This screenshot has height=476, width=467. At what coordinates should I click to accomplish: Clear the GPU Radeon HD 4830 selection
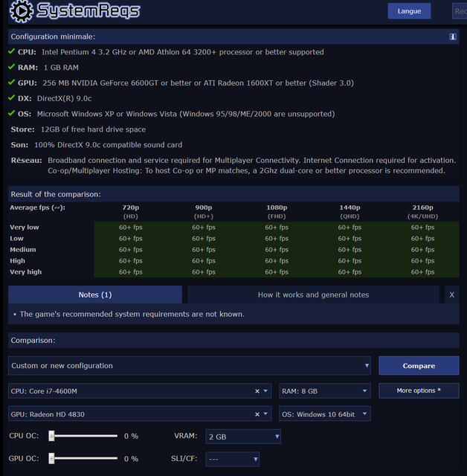pos(257,414)
